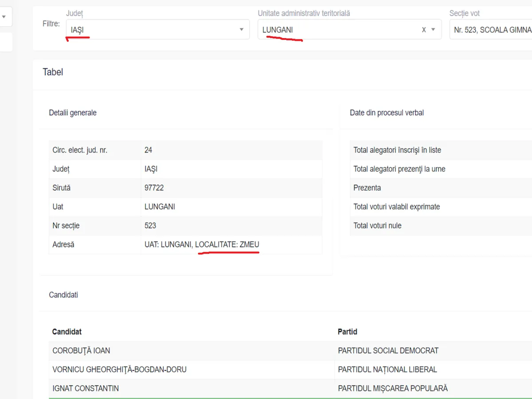
Task: Select the VORNICU GHEORGHIȚĂ-BOGDAN-DORU candidate row
Action: [119, 369]
